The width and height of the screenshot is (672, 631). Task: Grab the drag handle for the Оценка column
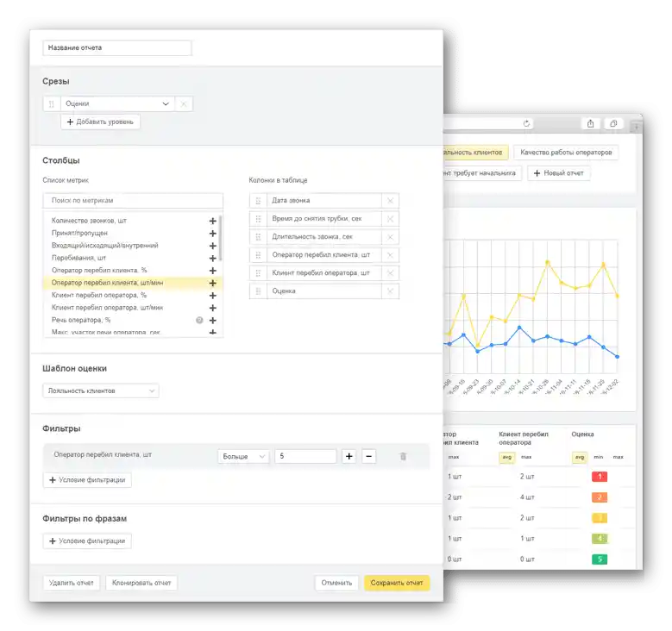pyautogui.click(x=258, y=291)
